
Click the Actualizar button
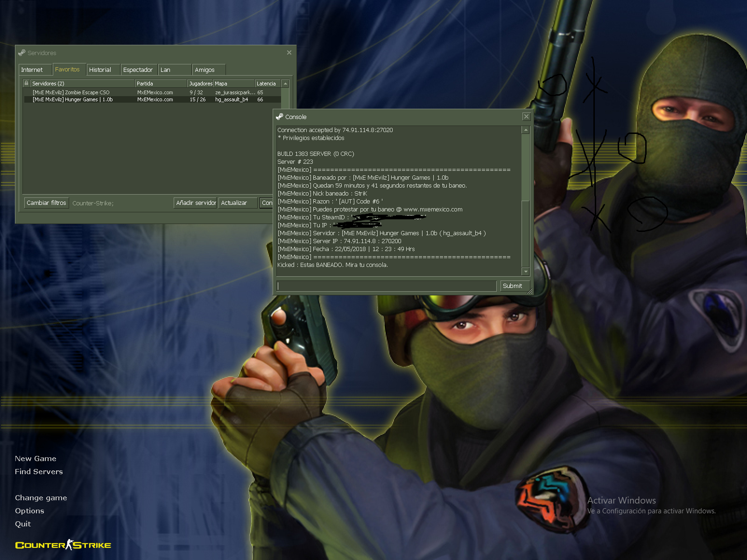coord(238,203)
